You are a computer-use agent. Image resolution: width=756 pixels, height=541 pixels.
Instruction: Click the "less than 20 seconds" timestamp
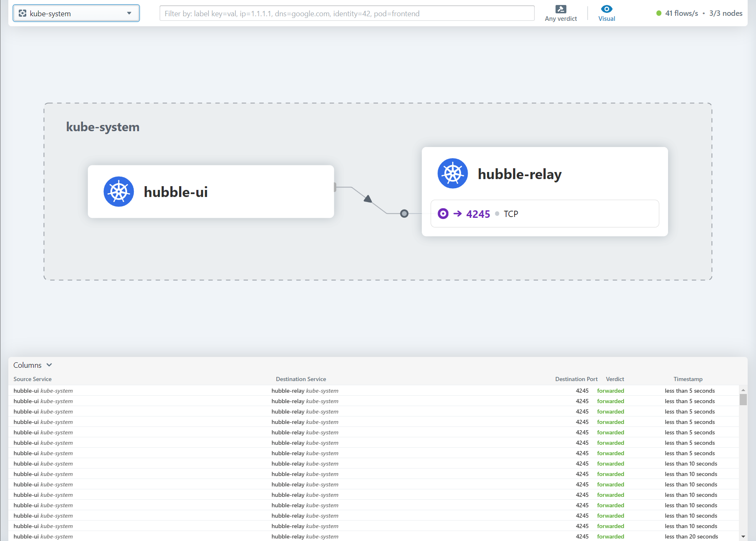(x=691, y=536)
